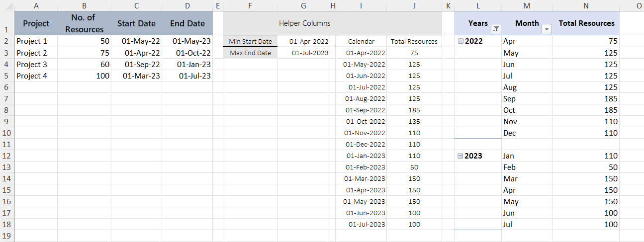Select the "Project 3" cell
The width and height of the screenshot is (644, 242).
pos(36,64)
